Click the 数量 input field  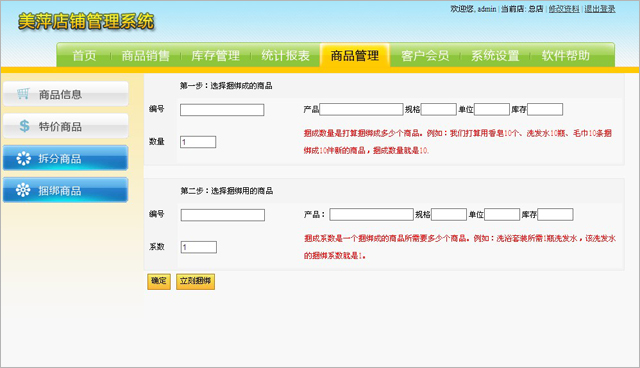198,142
